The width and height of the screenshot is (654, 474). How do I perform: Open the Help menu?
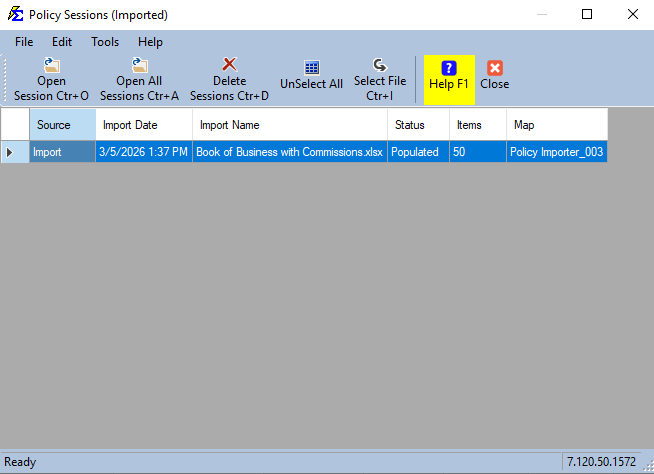pyautogui.click(x=150, y=42)
